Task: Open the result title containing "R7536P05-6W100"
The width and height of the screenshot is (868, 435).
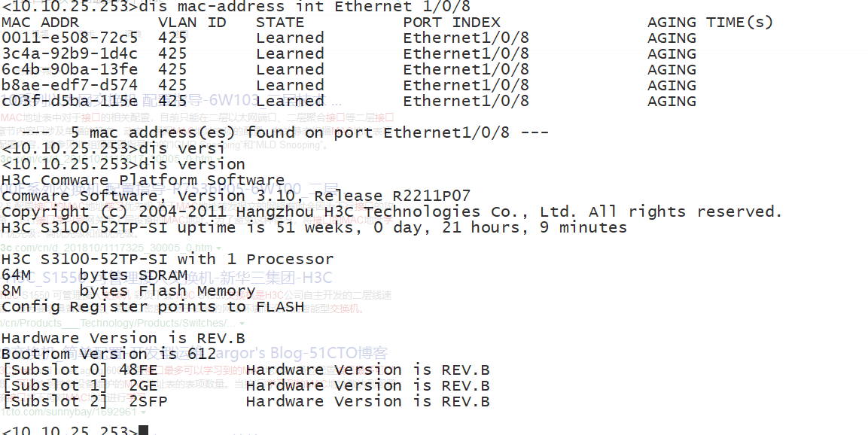Action: pyautogui.click(x=248, y=188)
